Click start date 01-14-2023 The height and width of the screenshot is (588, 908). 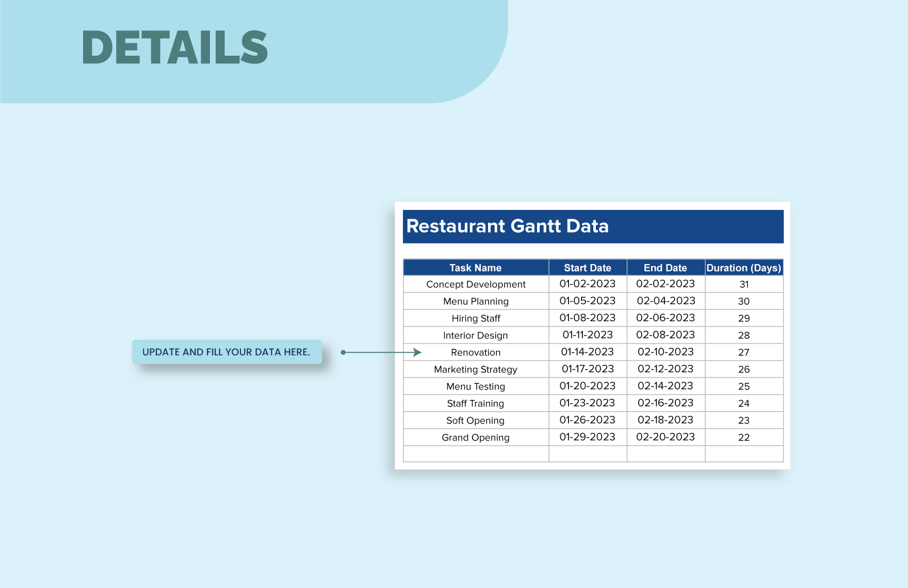588,352
